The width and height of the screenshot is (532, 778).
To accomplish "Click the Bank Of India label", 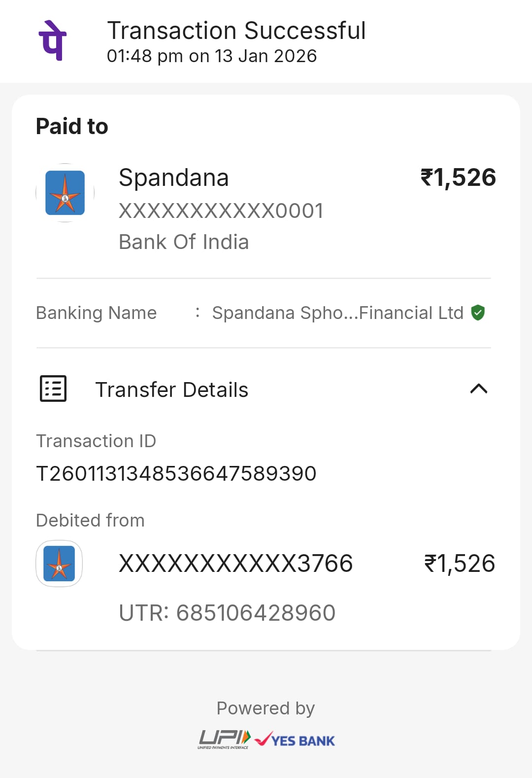I will [x=184, y=242].
